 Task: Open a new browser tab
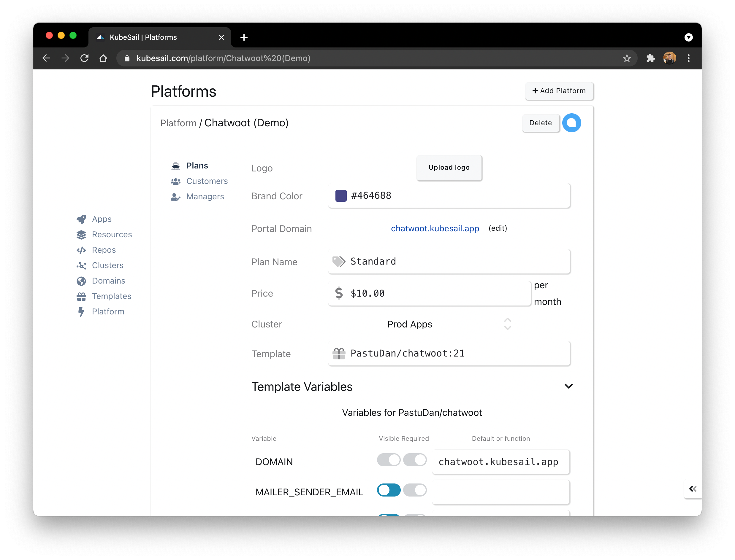[244, 37]
